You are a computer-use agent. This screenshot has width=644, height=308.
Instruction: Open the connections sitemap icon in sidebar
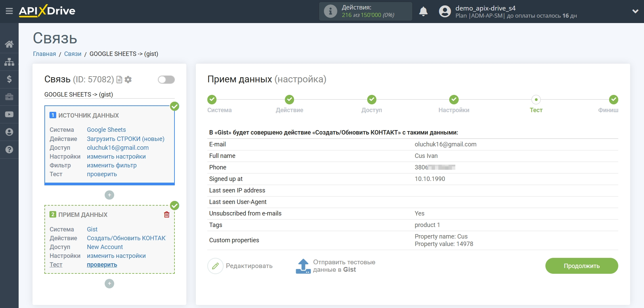coord(9,62)
